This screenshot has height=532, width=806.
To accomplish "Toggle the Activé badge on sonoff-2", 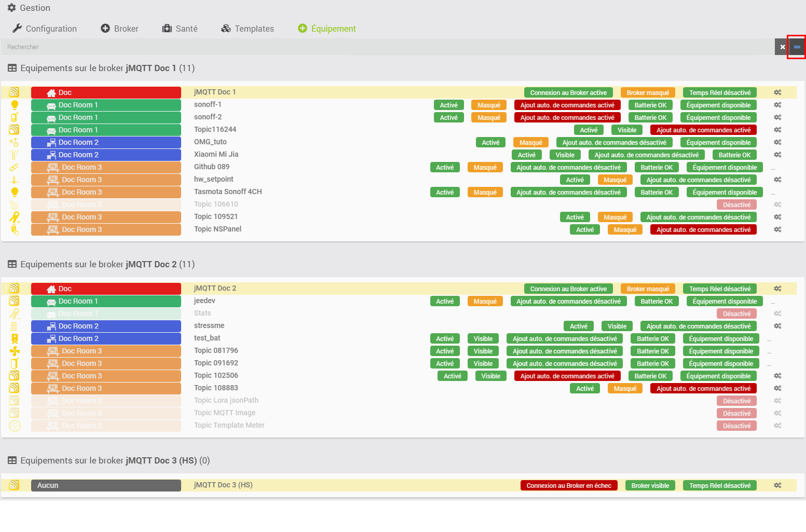I will 448,118.
